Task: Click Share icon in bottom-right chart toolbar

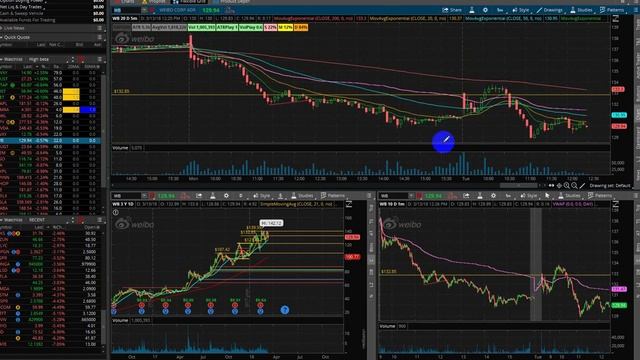Action: point(466,196)
